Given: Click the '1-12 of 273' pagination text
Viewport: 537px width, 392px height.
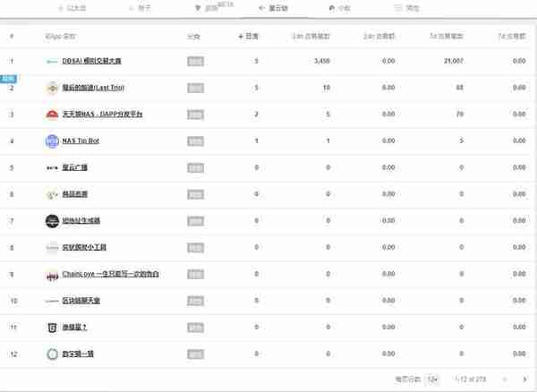Looking at the screenshot, I should [471, 379].
